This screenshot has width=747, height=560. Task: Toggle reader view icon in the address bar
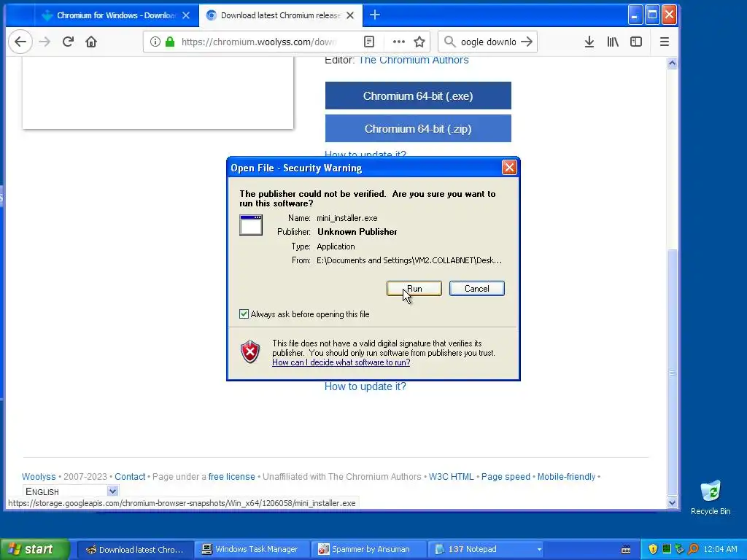(x=368, y=42)
